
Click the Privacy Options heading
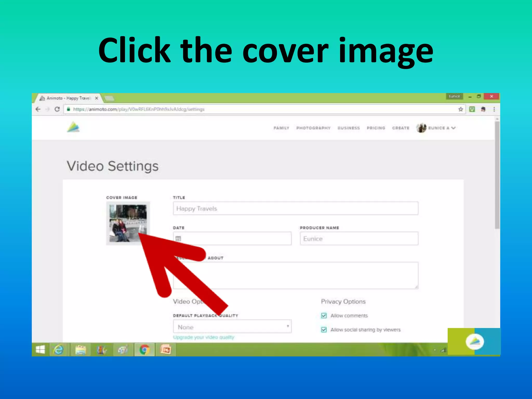tap(343, 302)
